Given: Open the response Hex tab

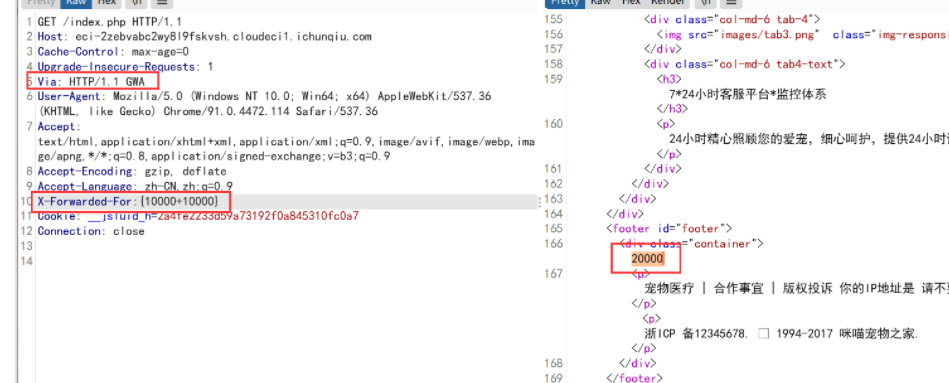Looking at the screenshot, I should 631,2.
